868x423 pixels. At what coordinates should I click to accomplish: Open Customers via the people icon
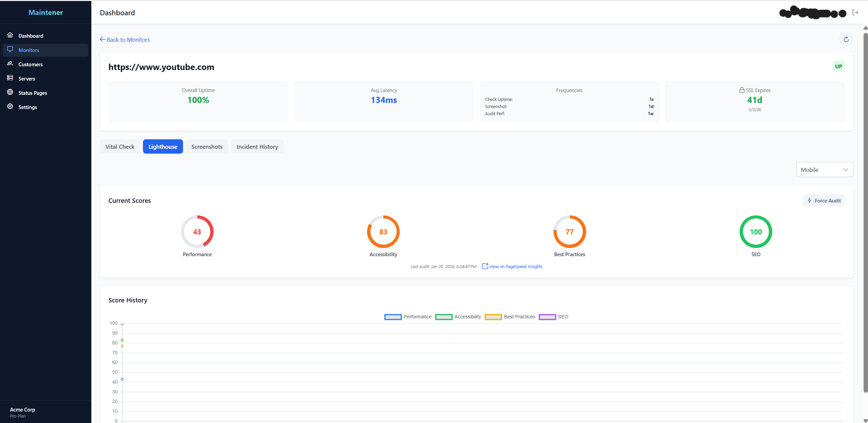[x=10, y=64]
